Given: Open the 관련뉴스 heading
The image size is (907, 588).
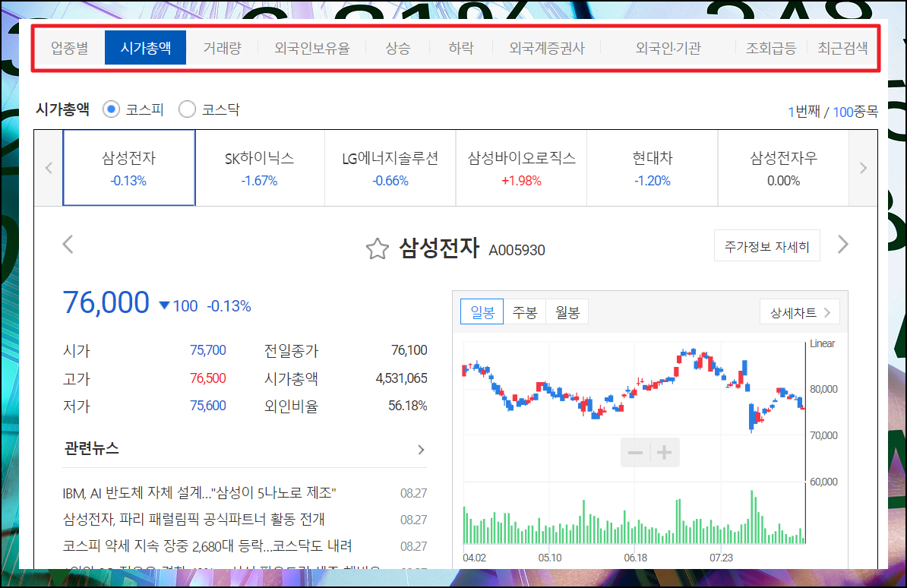Looking at the screenshot, I should (x=91, y=448).
